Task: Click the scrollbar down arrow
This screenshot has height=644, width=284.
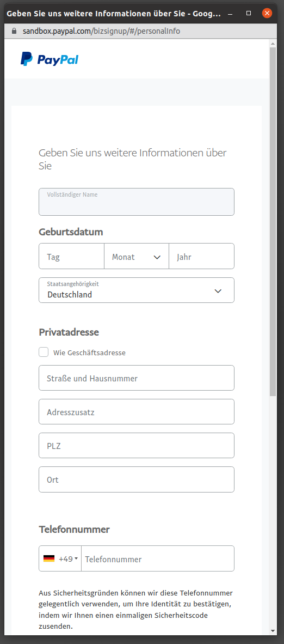Action: coord(273,630)
